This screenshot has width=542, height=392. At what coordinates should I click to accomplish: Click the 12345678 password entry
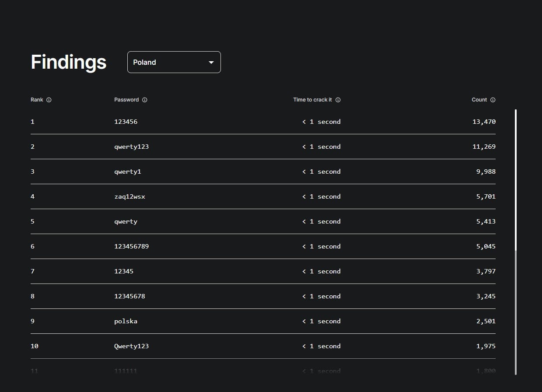coord(129,296)
